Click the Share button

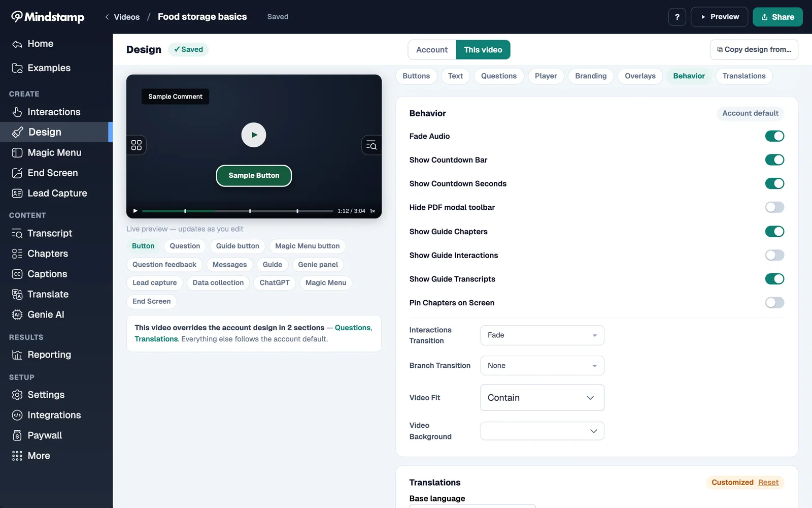[777, 17]
